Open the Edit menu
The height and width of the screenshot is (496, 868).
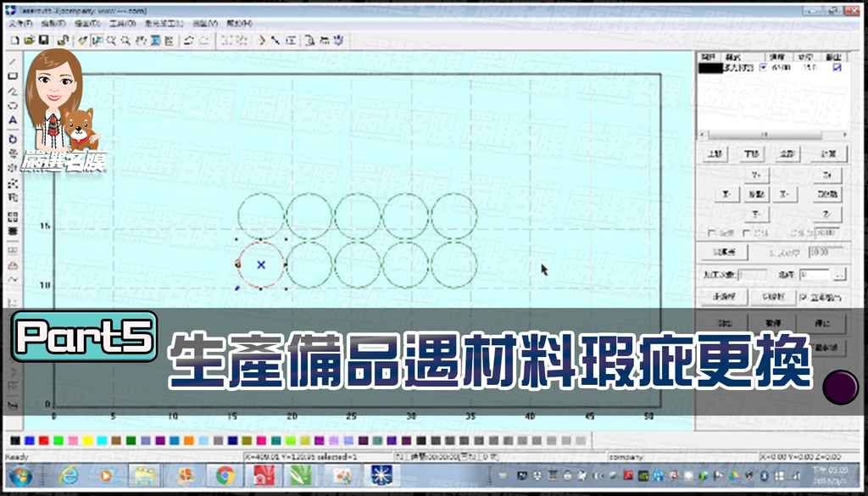53,24
